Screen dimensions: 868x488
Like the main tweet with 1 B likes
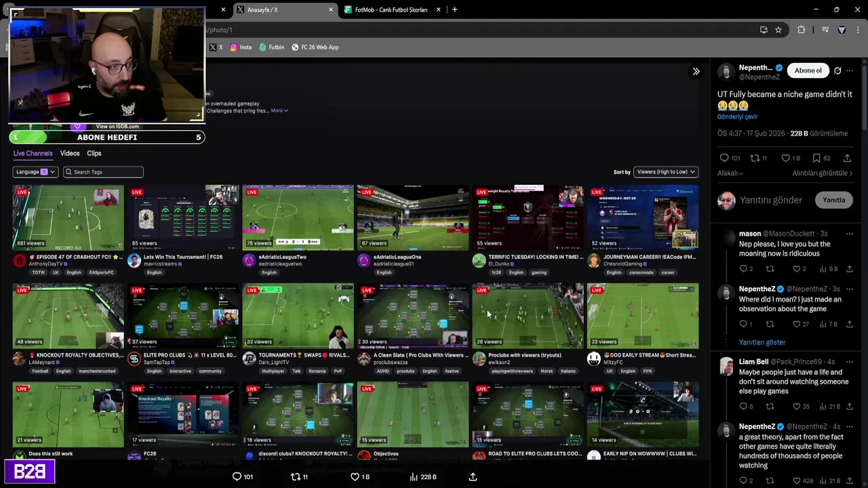pos(790,158)
